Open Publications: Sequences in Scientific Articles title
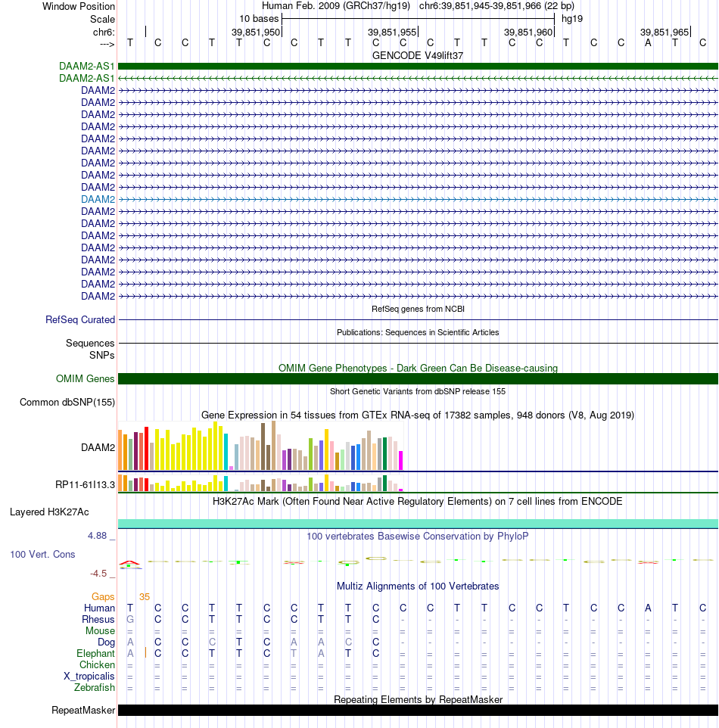Image resolution: width=719 pixels, height=728 pixels. 418,332
